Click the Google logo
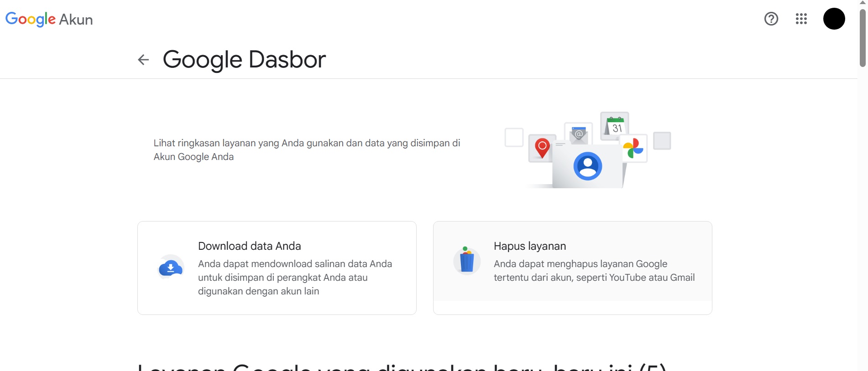The height and width of the screenshot is (371, 868). click(30, 19)
